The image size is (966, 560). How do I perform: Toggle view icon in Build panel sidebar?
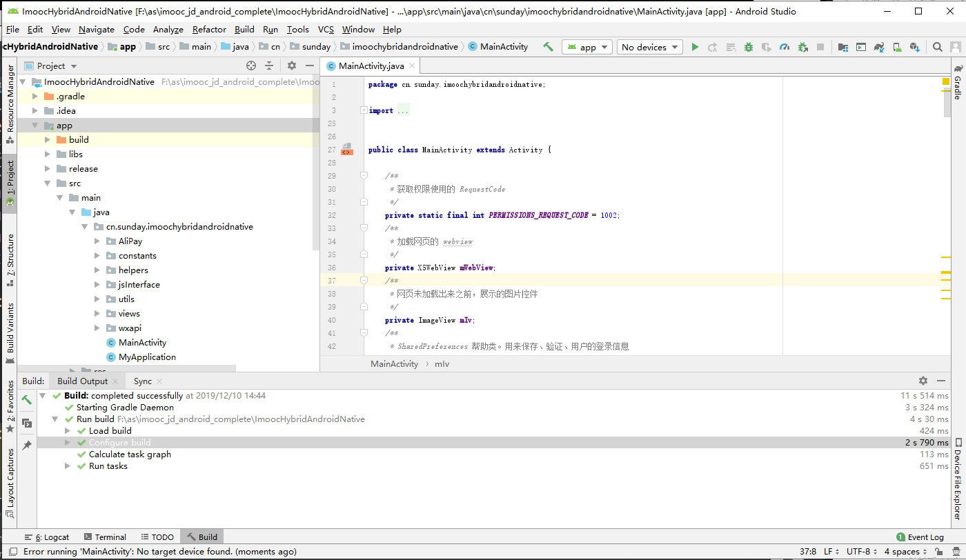27,423
